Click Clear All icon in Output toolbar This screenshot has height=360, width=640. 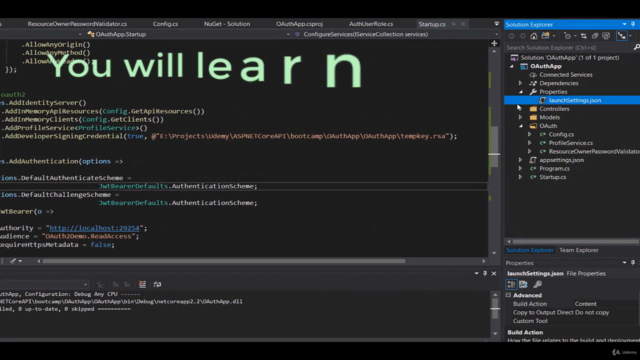[x=142, y=284]
